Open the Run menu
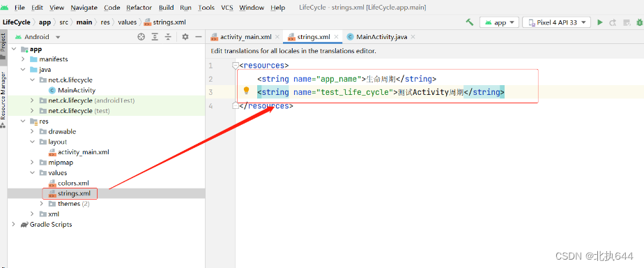Image resolution: width=644 pixels, height=268 pixels. tap(185, 8)
